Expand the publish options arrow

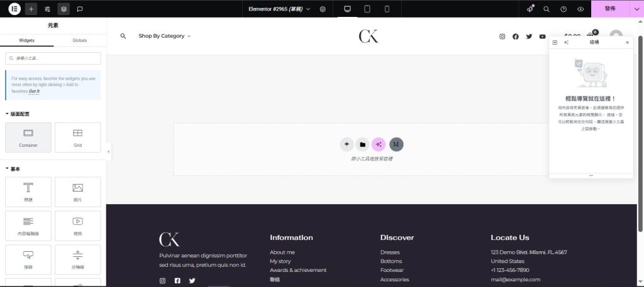(637, 9)
